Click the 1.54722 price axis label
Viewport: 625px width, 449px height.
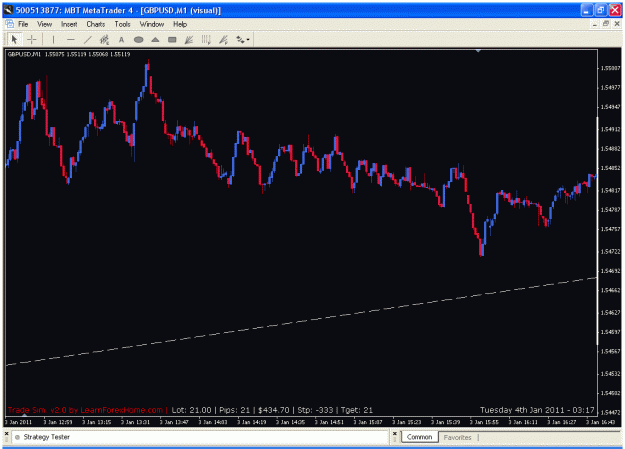point(611,252)
